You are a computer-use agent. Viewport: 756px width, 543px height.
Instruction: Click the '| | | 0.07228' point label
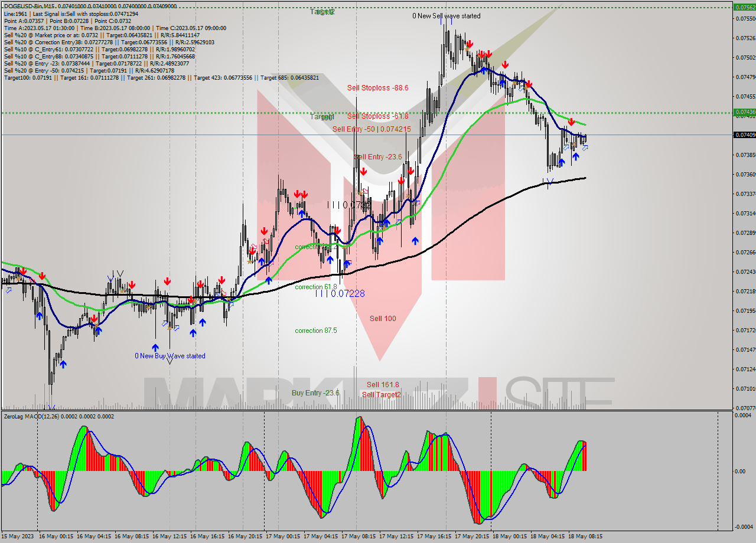tap(340, 293)
